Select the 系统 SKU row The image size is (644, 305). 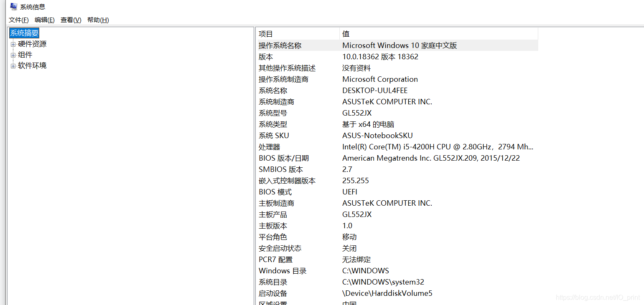pos(397,136)
